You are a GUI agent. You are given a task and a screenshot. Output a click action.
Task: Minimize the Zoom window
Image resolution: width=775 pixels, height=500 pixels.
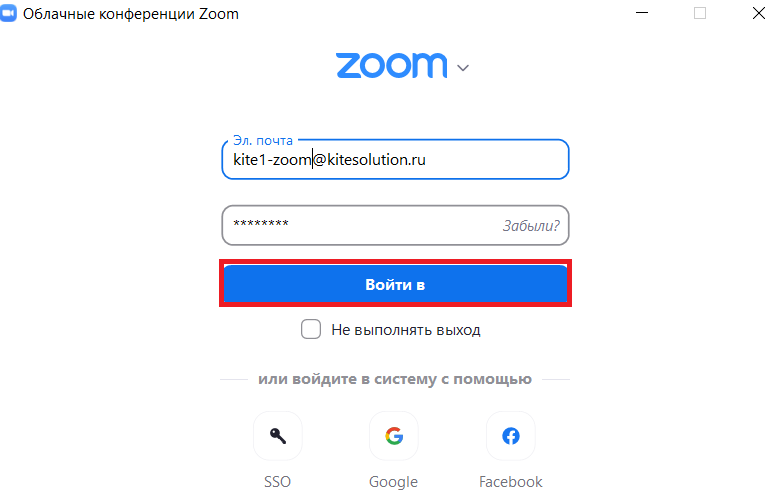pyautogui.click(x=642, y=13)
